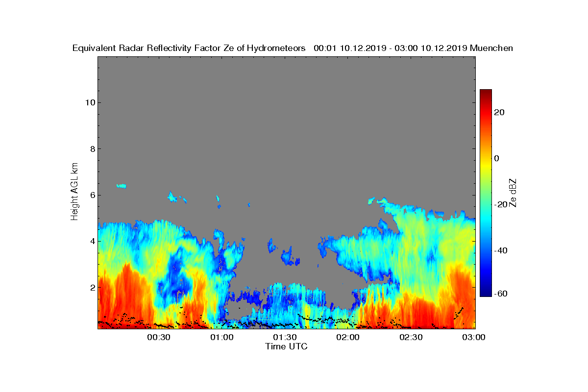Image resolution: width=588 pixels, height=392 pixels.
Task: Click the small isolated echo near 6.4 km height
Action: click(121, 186)
